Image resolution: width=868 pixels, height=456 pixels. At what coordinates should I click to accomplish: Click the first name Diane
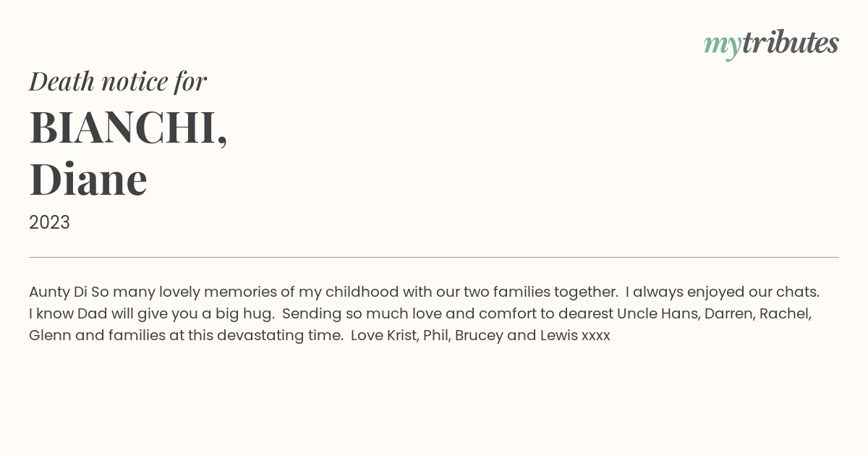[88, 180]
